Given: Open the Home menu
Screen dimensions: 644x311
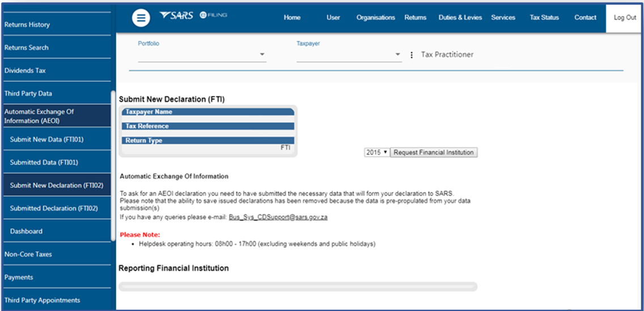Looking at the screenshot, I should (x=292, y=18).
